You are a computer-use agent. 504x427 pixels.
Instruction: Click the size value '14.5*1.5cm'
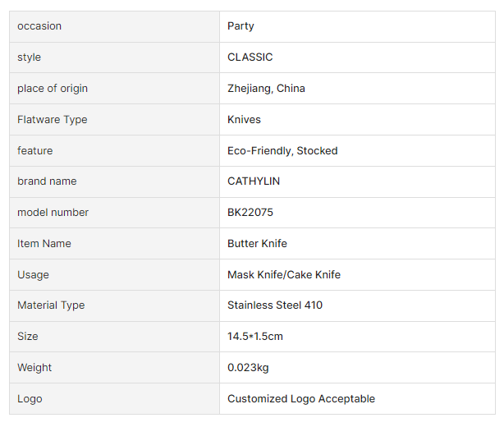pyautogui.click(x=255, y=337)
